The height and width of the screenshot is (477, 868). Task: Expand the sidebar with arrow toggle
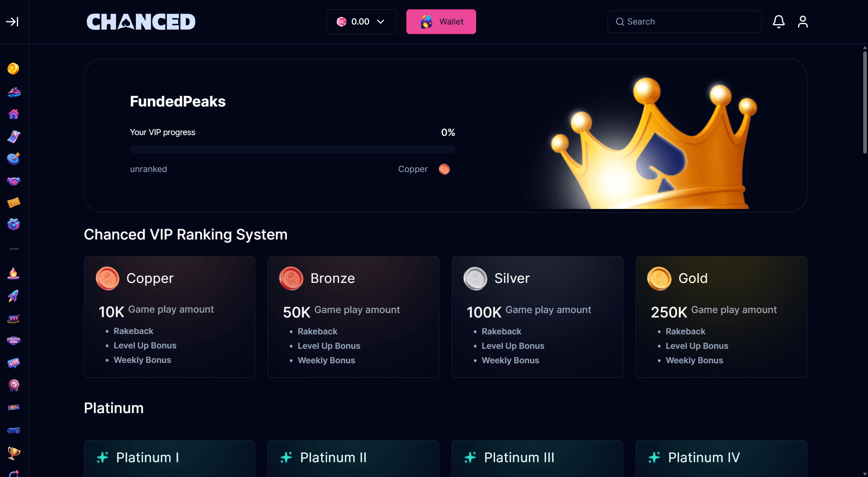tap(12, 22)
